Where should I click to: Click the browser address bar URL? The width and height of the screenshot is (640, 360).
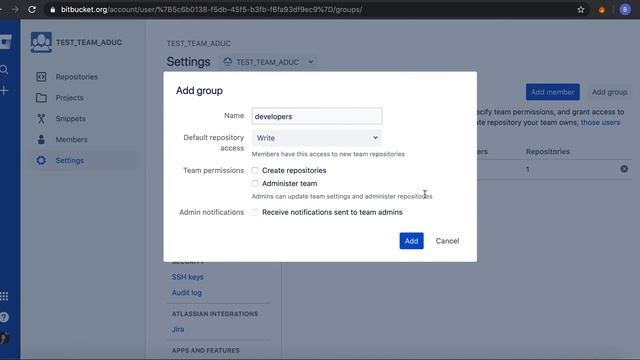coord(211,9)
